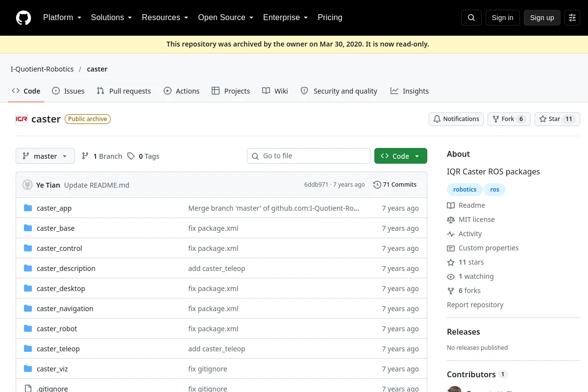Click the eye icon beside 1 watching
Image resolution: width=588 pixels, height=392 pixels.
click(451, 276)
